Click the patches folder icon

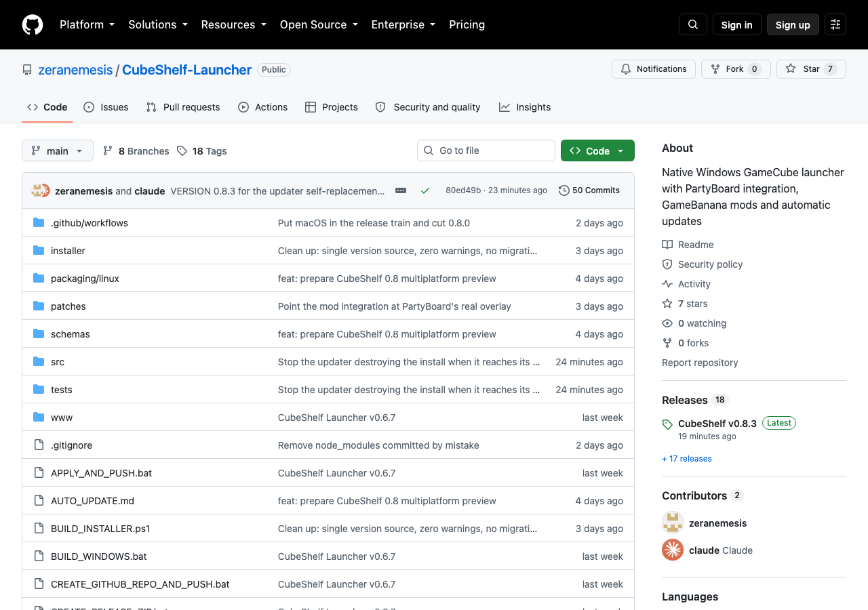(39, 306)
